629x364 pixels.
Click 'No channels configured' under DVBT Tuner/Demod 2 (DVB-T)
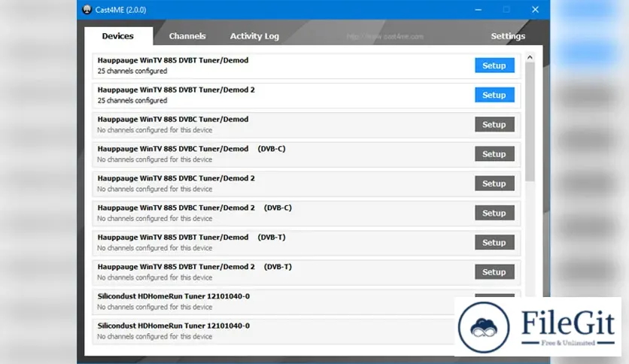tap(155, 278)
